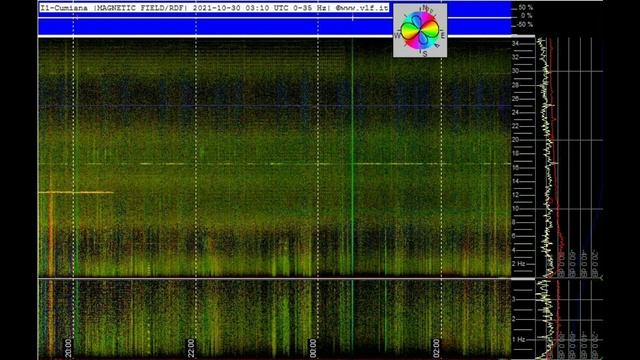Click the "2 Hz" label on upper spectrogram axis

pos(518,264)
